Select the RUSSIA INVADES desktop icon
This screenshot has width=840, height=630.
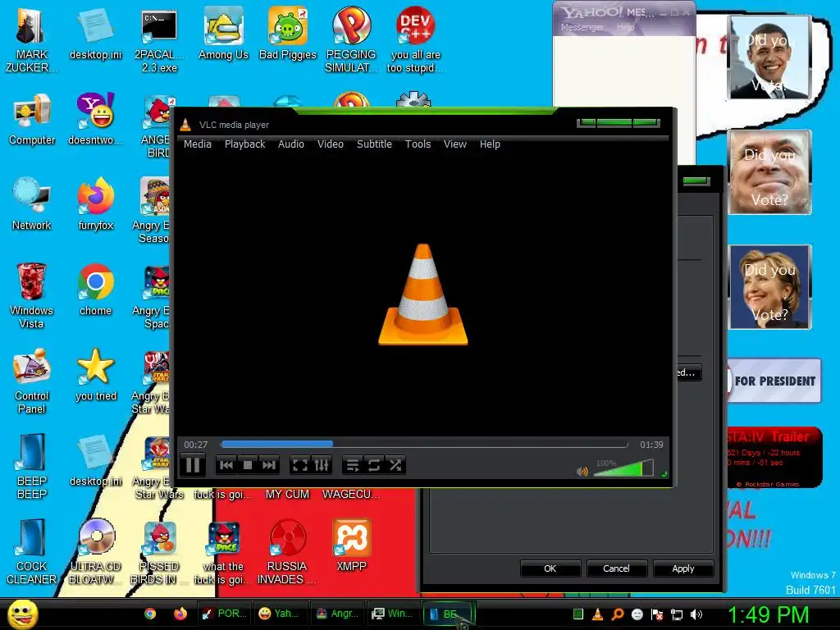(287, 552)
